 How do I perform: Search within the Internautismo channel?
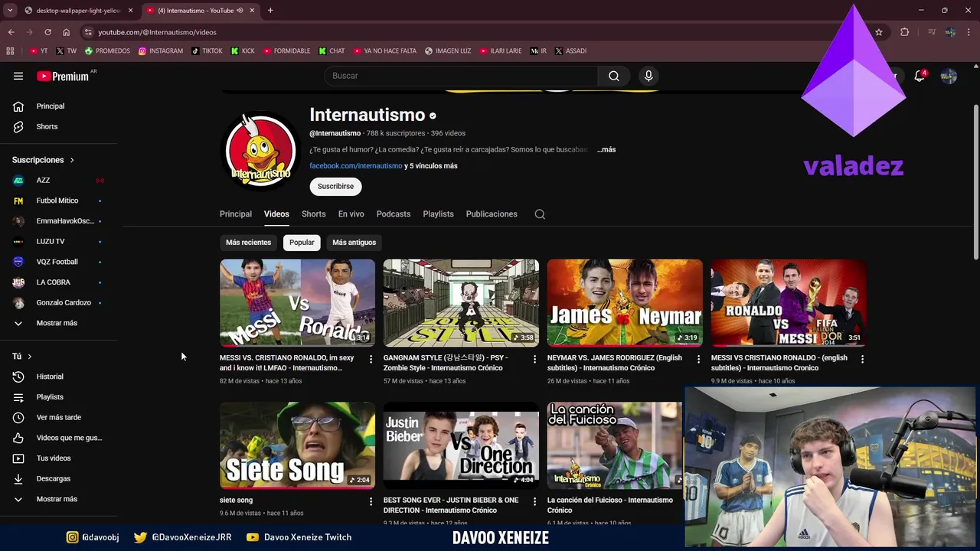[540, 214]
